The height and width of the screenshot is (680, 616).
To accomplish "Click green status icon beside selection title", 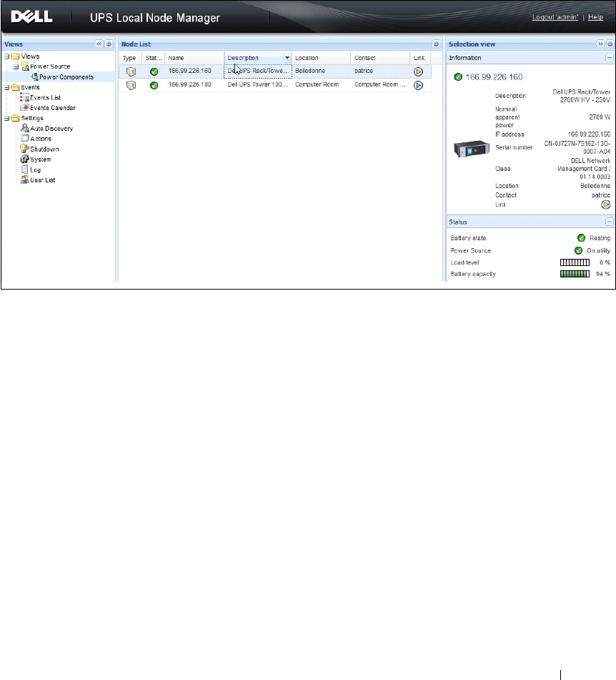I will click(458, 77).
